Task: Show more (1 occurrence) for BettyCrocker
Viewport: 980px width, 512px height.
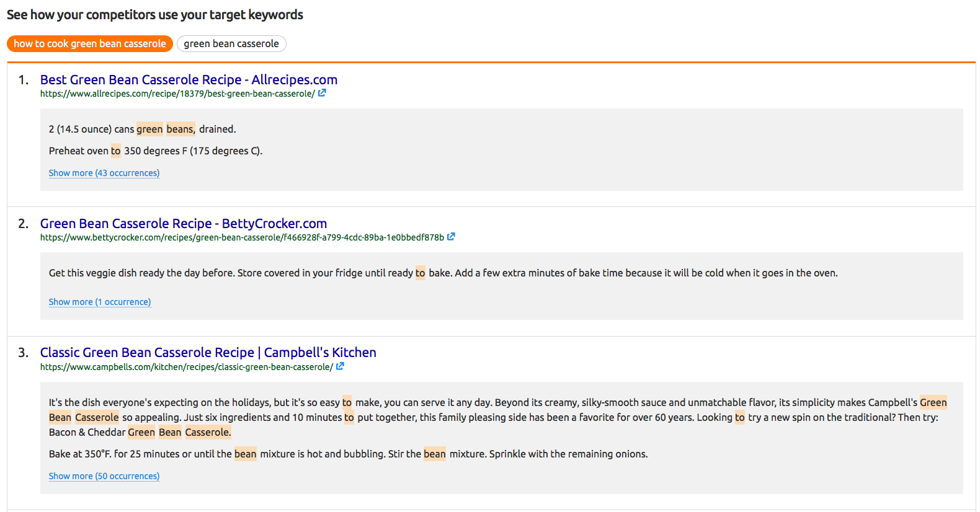Action: pyautogui.click(x=100, y=302)
